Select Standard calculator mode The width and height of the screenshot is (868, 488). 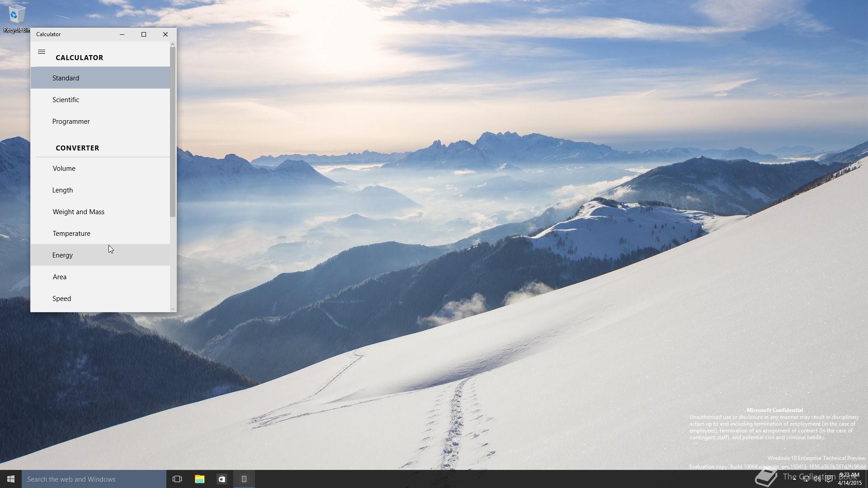tap(100, 78)
